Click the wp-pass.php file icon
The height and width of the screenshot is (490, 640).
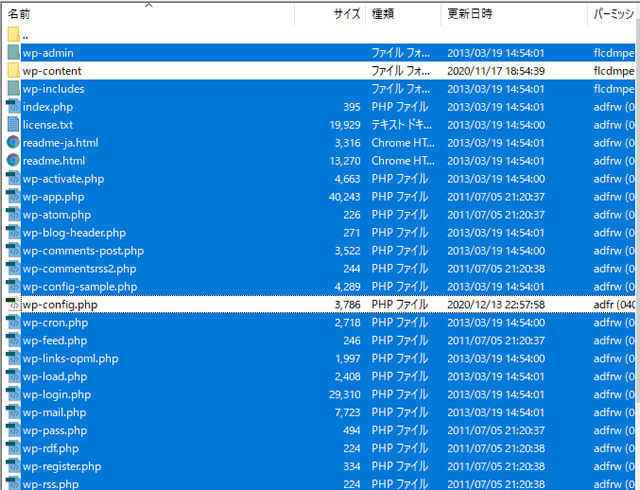pyautogui.click(x=13, y=430)
